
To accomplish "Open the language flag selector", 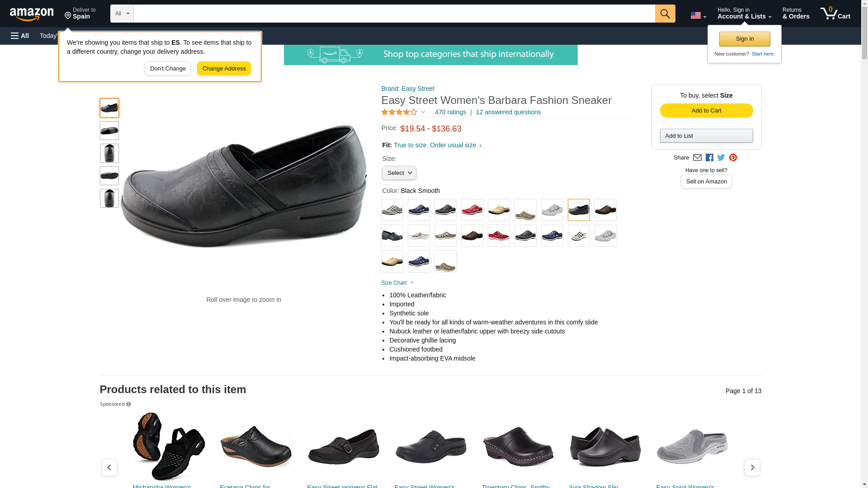I will (x=698, y=15).
